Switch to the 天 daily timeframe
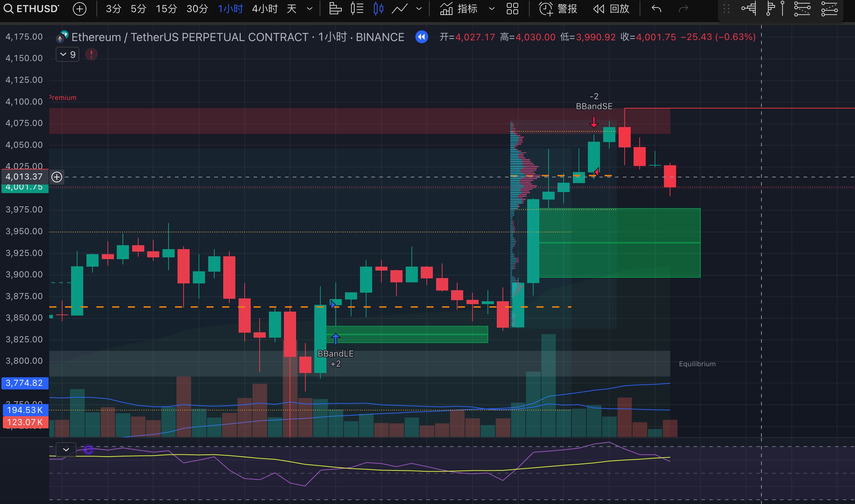Screen dimensions: 855x504 coord(291,9)
